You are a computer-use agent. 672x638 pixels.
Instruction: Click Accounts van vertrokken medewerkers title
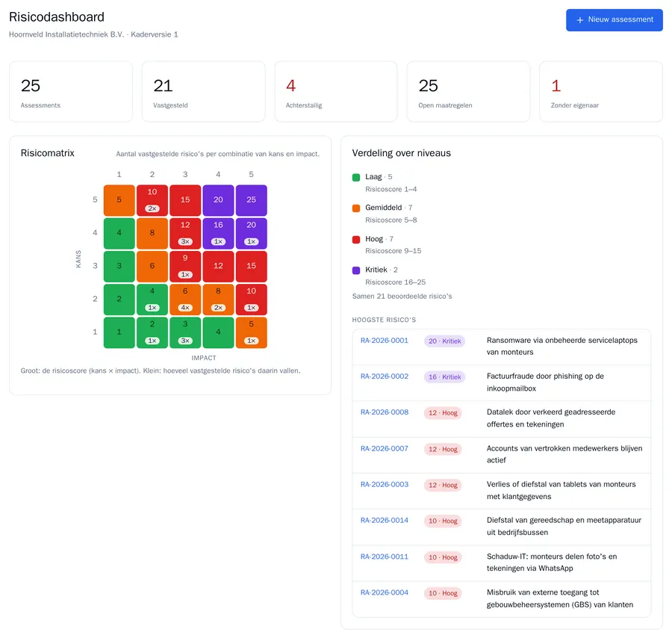tap(564, 454)
